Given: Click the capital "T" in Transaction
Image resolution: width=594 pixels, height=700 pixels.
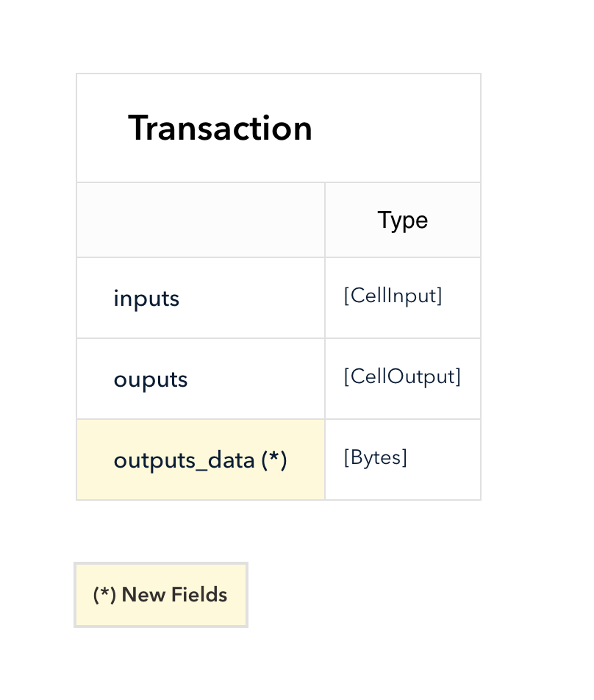Looking at the screenshot, I should [137, 128].
